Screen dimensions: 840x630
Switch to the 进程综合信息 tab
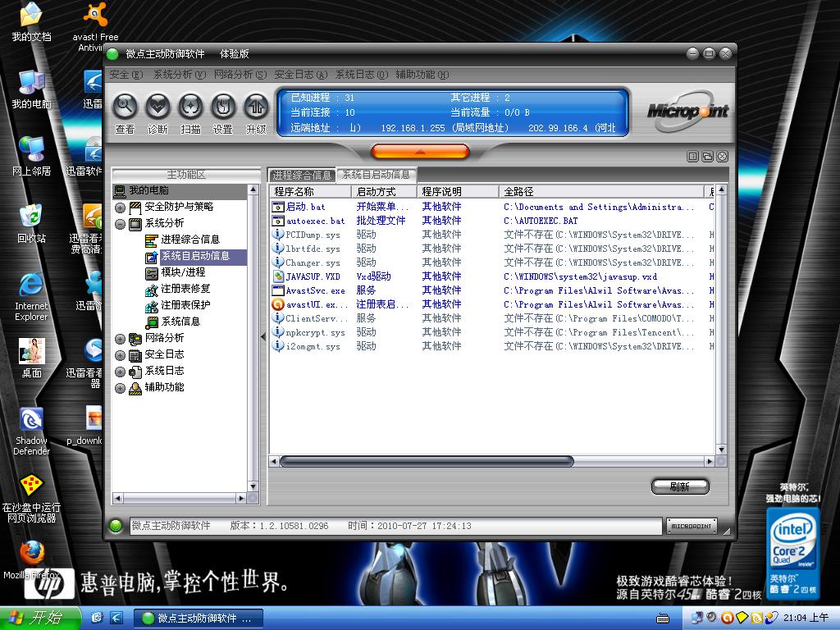point(302,176)
